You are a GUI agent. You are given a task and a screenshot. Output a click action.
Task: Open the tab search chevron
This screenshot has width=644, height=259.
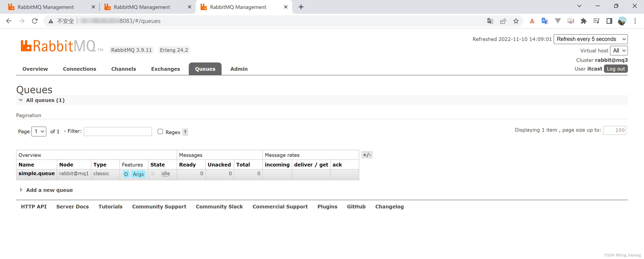pyautogui.click(x=579, y=6)
